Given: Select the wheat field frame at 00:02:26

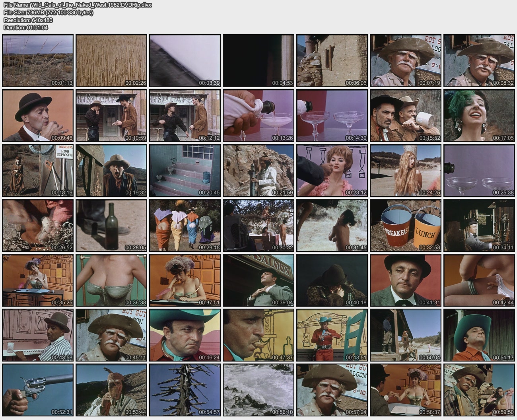Looking at the screenshot, I should tap(111, 60).
